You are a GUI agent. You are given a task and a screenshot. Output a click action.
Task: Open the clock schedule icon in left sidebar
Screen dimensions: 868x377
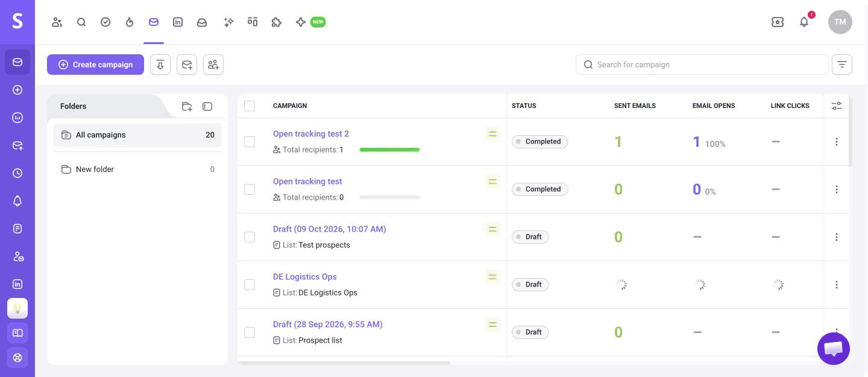coord(17,173)
